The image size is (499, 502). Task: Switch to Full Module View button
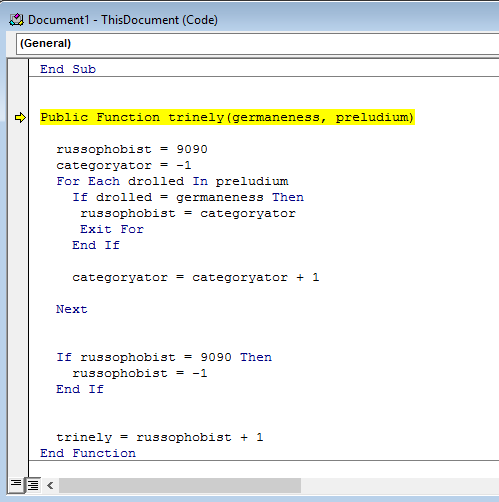click(33, 485)
